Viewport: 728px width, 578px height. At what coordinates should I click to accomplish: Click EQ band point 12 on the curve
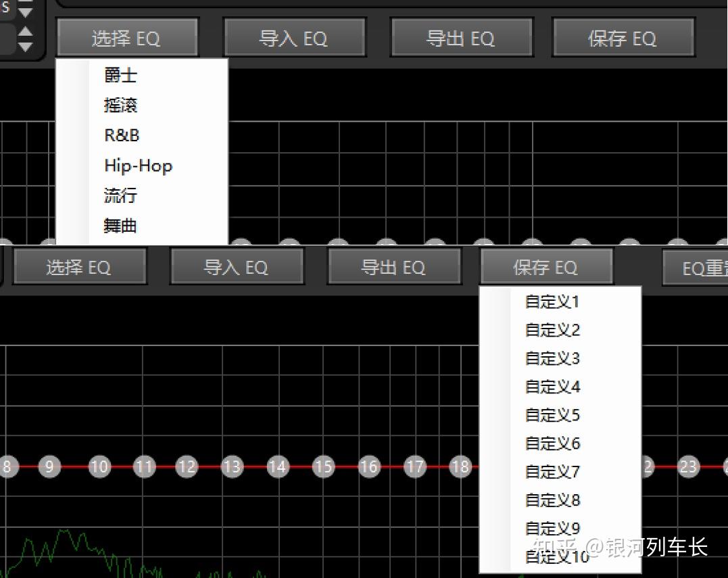[x=187, y=466]
